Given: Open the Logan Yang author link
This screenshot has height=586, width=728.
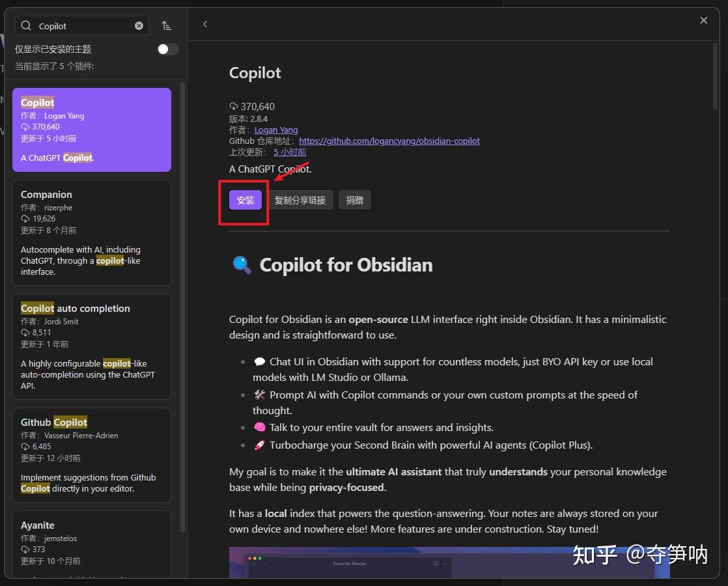Looking at the screenshot, I should [275, 130].
